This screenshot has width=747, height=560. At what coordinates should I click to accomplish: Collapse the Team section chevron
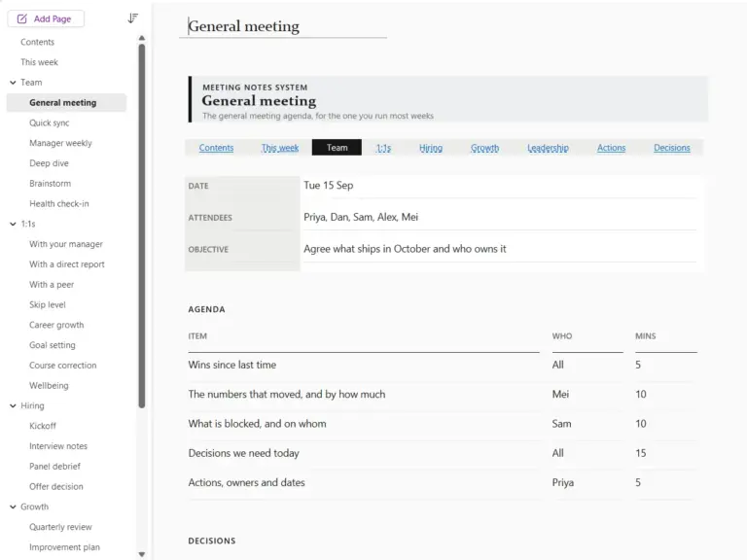13,83
